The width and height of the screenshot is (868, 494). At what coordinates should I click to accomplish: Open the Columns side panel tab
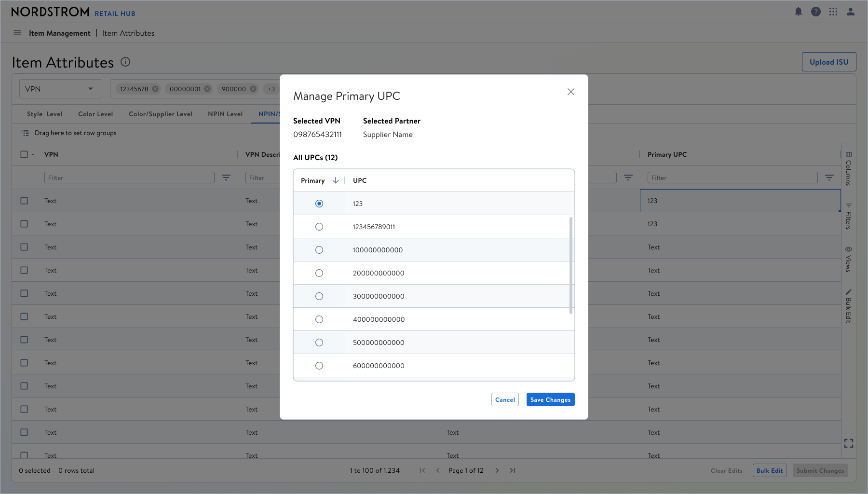pos(849,168)
